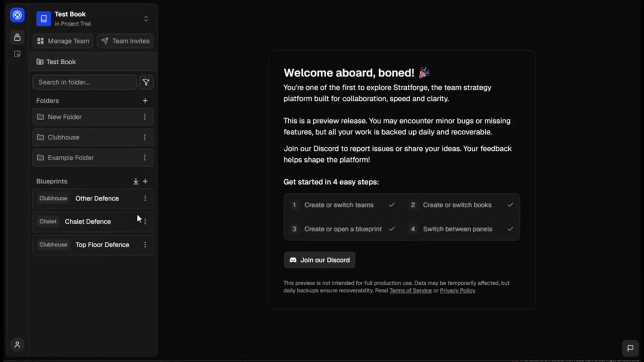Add a new blueprint with plus icon
This screenshot has width=644, height=362.
[x=145, y=181]
